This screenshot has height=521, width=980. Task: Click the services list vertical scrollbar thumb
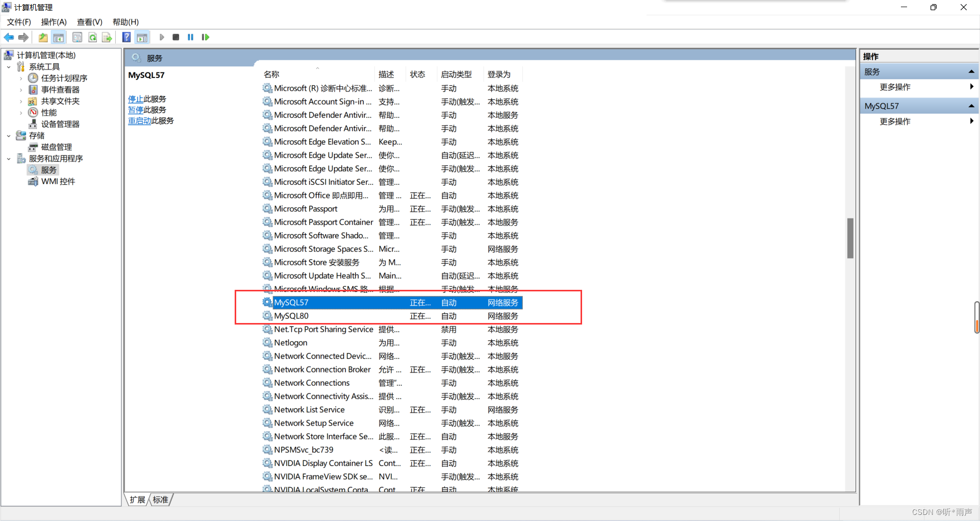[850, 238]
